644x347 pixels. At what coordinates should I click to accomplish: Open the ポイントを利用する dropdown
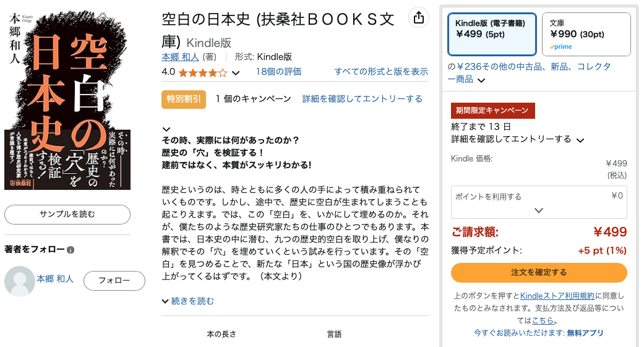click(539, 202)
